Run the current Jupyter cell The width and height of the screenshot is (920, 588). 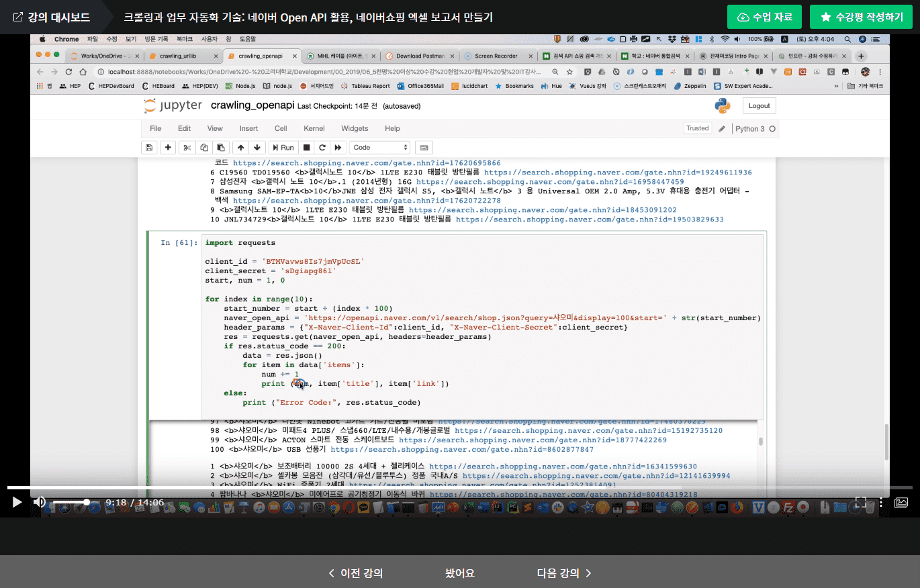[x=283, y=147]
